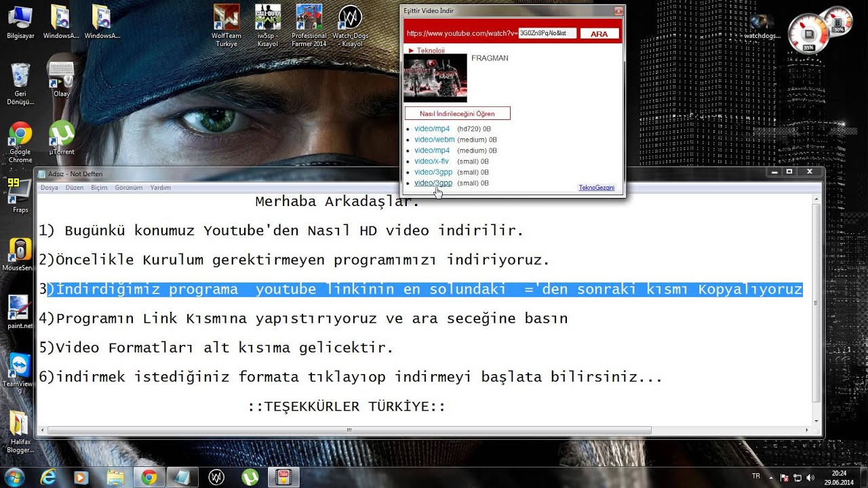
Task: Open the Yardım menu in Notepad
Action: tap(161, 188)
